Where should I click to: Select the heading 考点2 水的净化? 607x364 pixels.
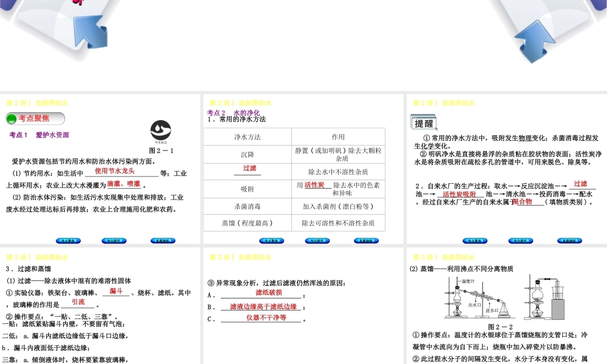(234, 113)
